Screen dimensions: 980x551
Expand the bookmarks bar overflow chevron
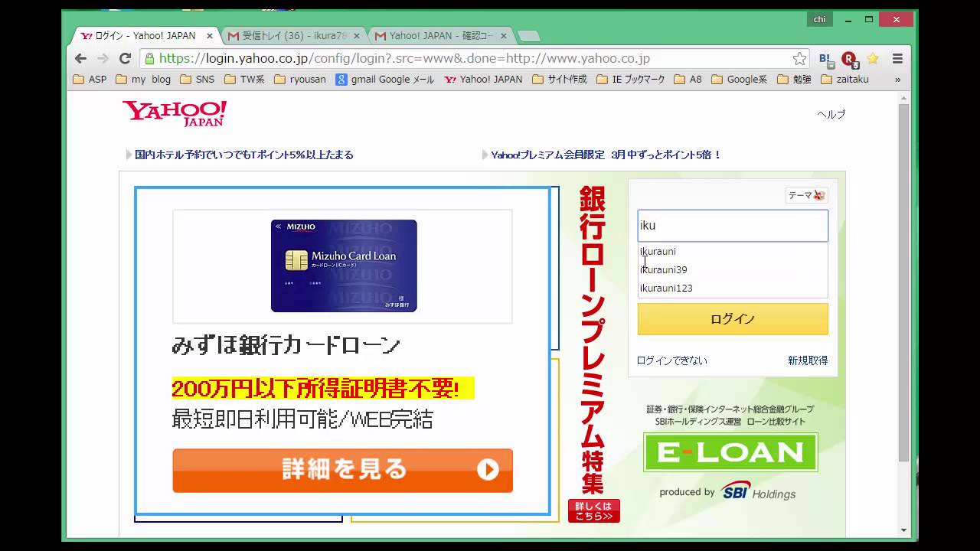pyautogui.click(x=897, y=80)
